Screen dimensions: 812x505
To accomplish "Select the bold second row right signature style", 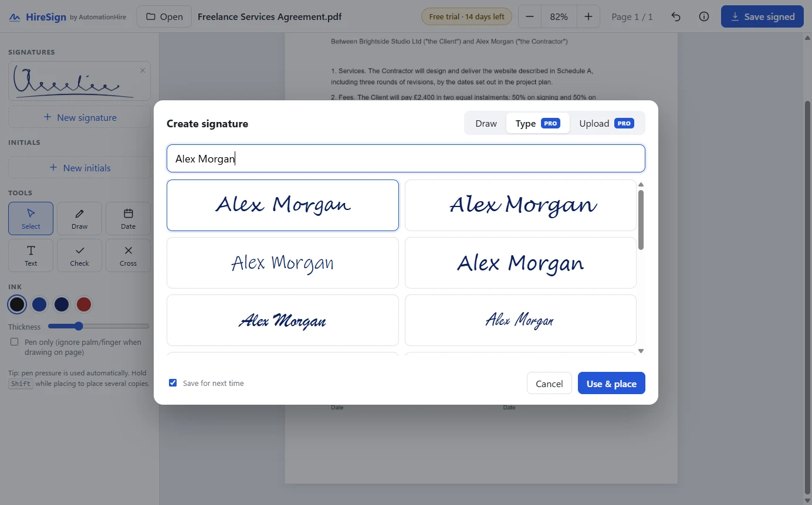I will tap(520, 263).
